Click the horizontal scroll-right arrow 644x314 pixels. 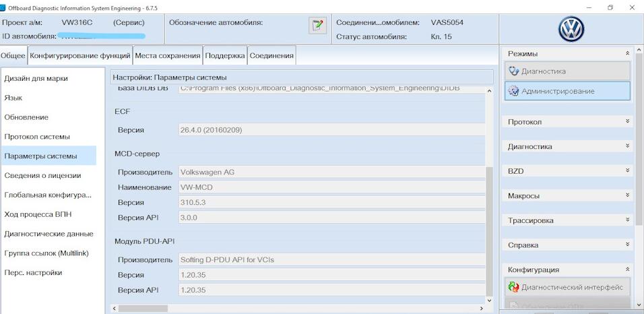click(x=482, y=308)
